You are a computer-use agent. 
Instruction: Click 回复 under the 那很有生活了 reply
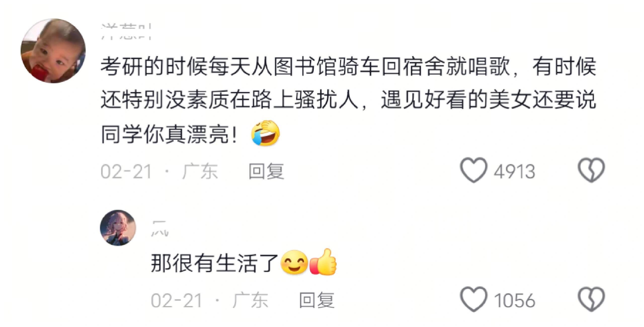[317, 300]
